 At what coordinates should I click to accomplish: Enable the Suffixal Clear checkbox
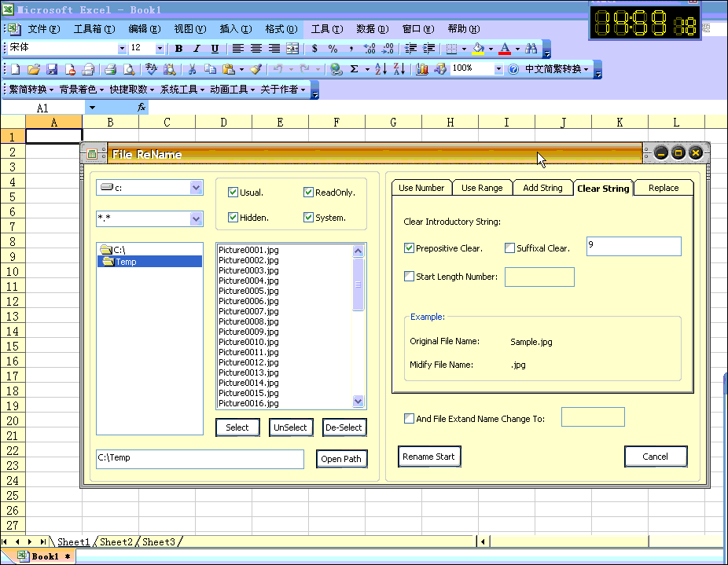(510, 248)
